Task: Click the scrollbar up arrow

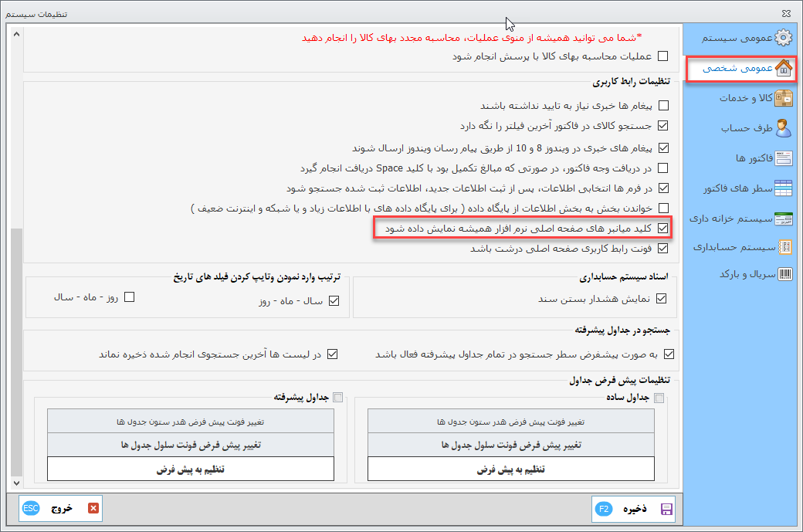Action: [x=16, y=34]
